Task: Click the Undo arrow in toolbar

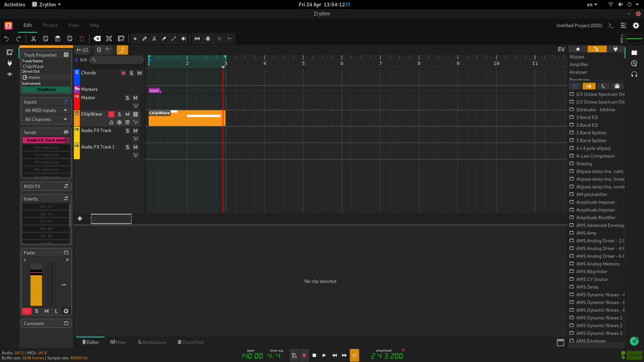Action: pyautogui.click(x=6, y=39)
